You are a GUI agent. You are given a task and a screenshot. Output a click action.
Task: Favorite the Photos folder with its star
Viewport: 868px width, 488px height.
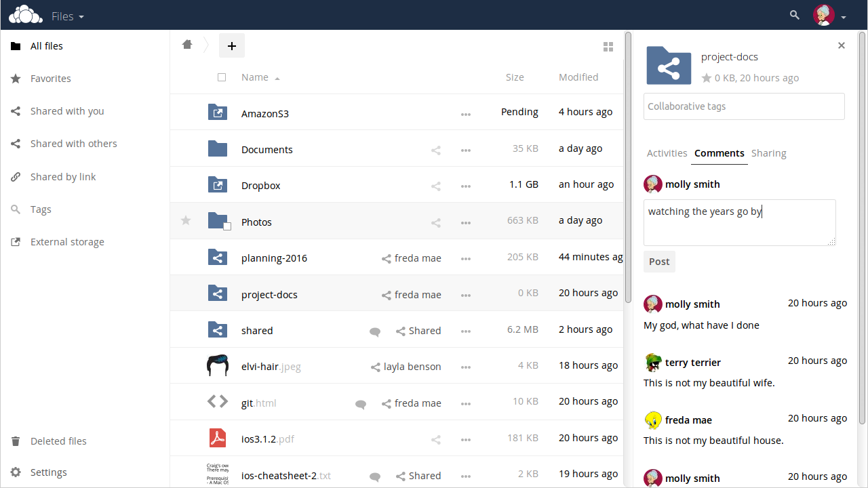185,221
